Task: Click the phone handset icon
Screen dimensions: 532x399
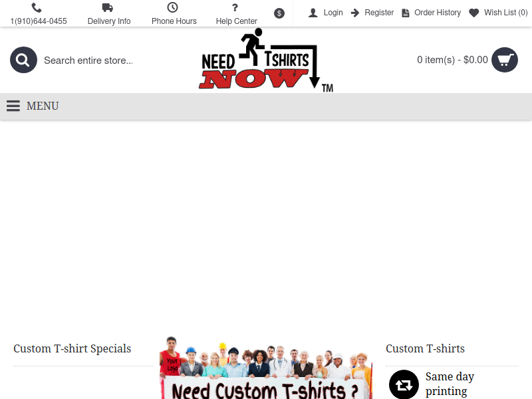Action: pos(37,7)
